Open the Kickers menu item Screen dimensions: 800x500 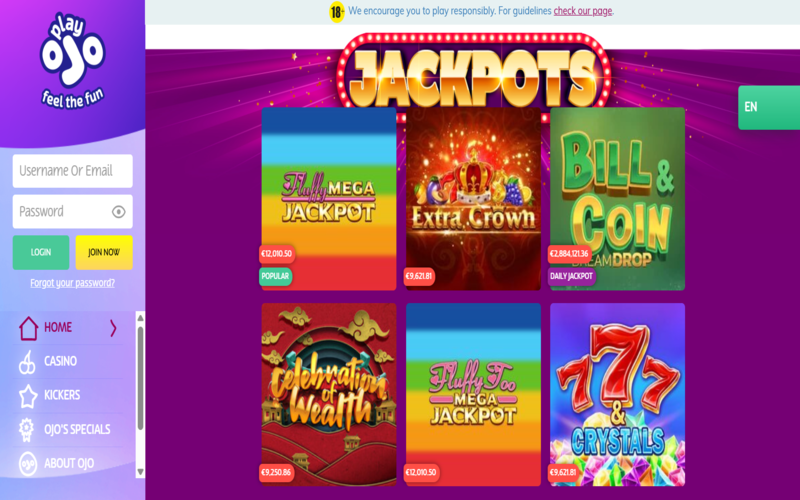[x=62, y=395]
